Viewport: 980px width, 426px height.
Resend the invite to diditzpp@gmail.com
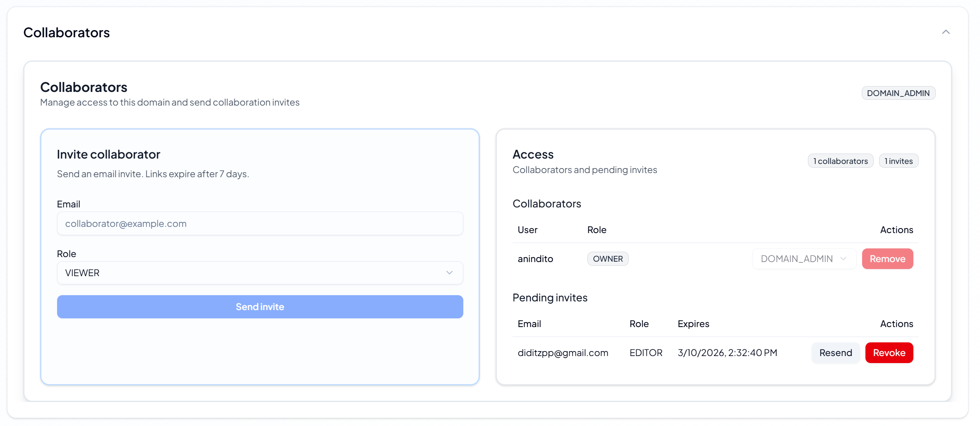835,353
